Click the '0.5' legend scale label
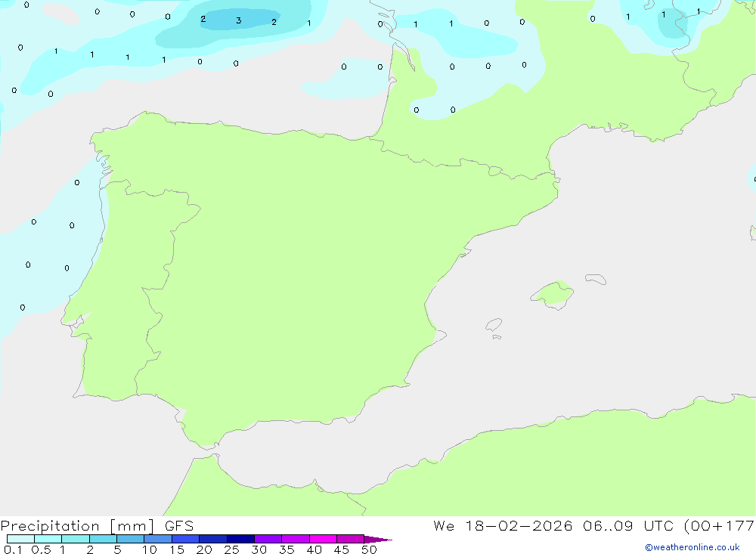 (41, 549)
